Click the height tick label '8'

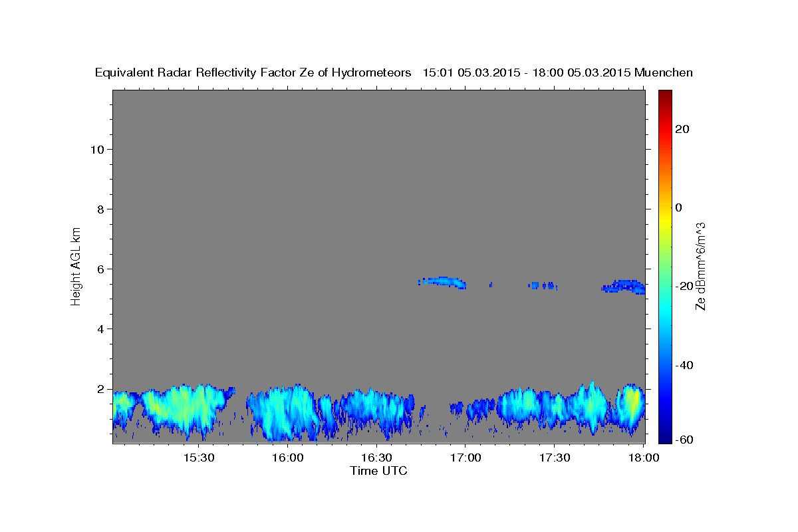[x=101, y=209]
